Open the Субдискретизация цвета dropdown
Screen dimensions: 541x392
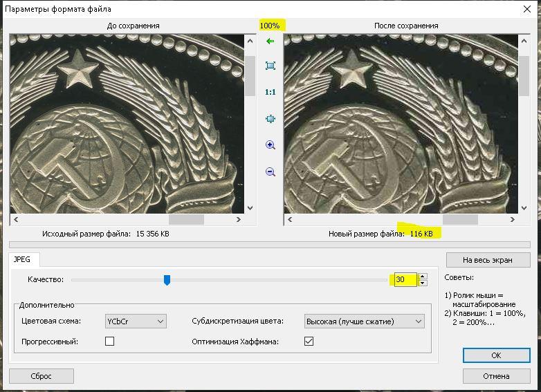[x=365, y=321]
